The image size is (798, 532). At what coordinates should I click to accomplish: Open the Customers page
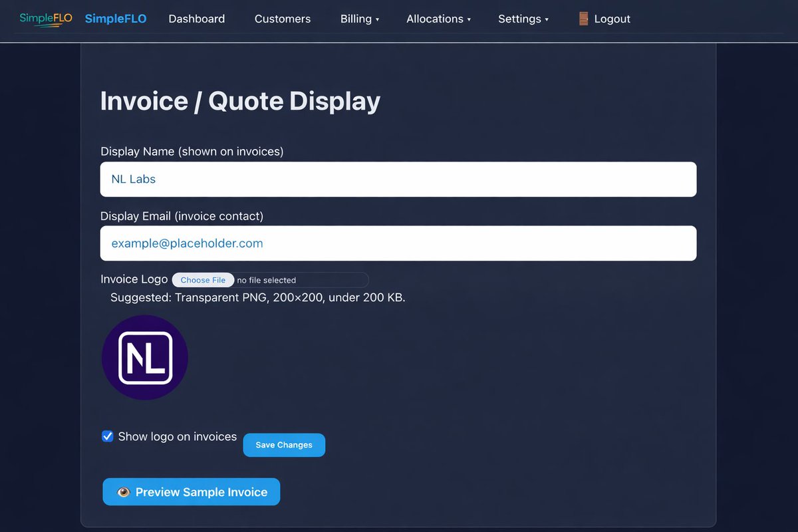[x=283, y=19]
